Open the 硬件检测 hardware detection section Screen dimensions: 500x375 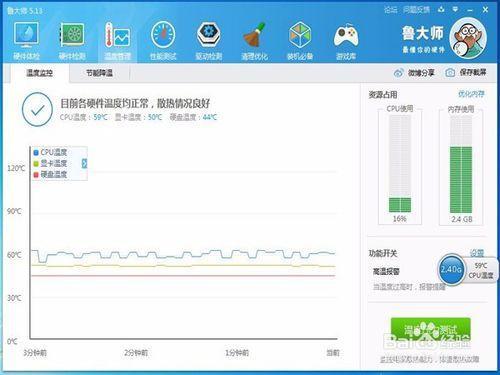click(x=72, y=41)
